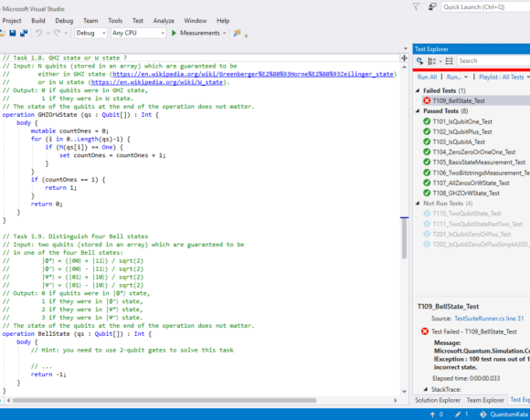Open the Help menu
This screenshot has width=530, height=420.
click(223, 21)
